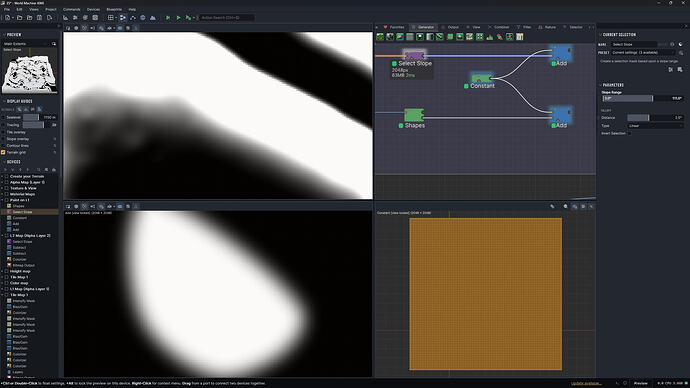
Task: Switch to the Combiner device tab
Action: 499,27
